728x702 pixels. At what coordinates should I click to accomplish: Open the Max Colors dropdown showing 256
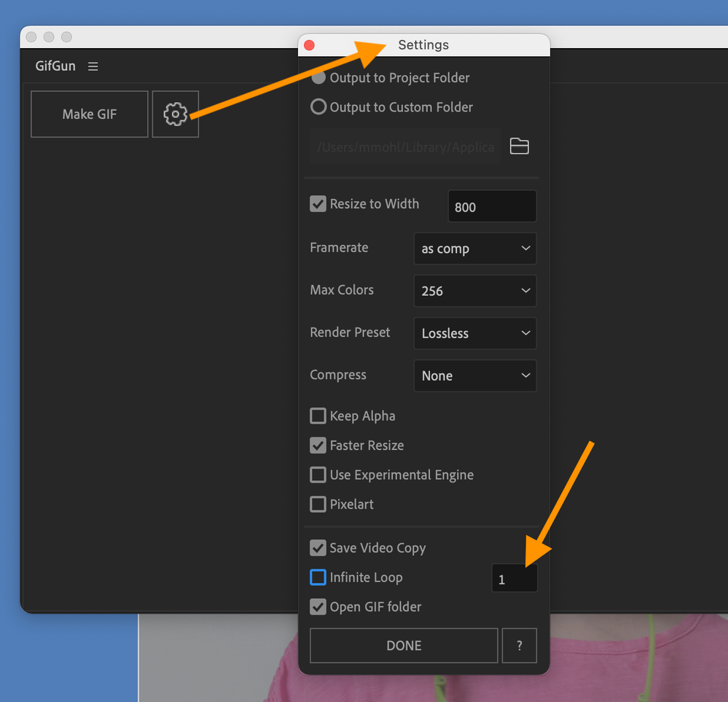(475, 291)
